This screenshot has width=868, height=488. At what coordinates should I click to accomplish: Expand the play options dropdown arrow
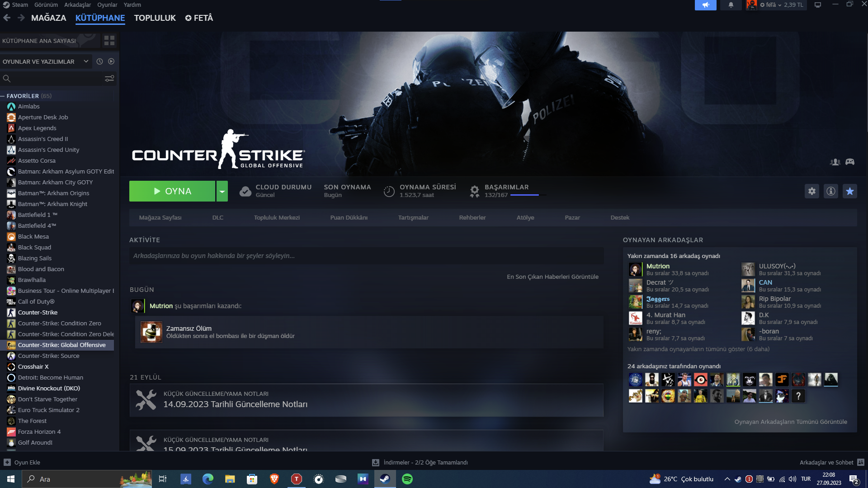[x=222, y=191]
